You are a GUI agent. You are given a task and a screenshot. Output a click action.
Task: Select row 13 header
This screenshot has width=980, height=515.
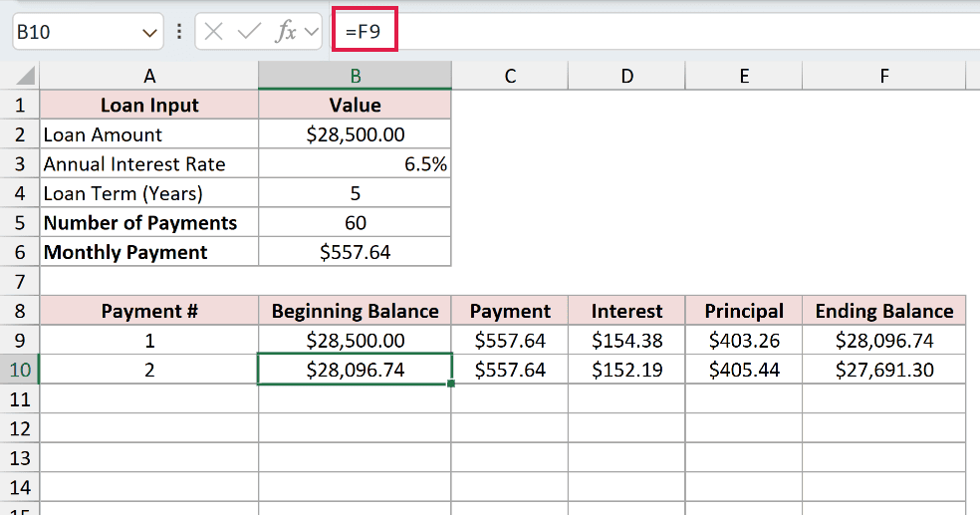pyautogui.click(x=20, y=458)
